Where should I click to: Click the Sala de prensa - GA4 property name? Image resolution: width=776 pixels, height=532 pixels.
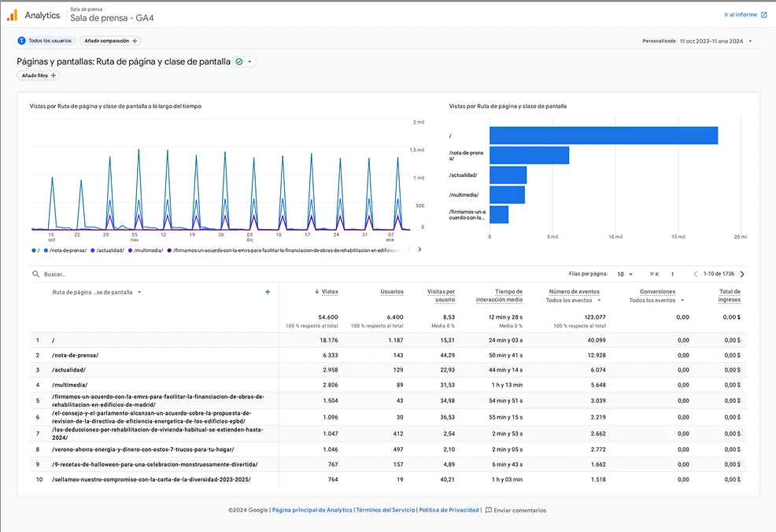point(112,18)
